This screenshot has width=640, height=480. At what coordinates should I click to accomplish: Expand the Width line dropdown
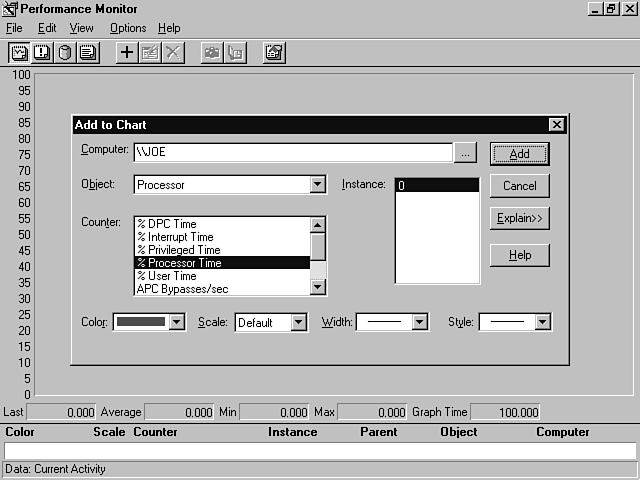pos(420,322)
